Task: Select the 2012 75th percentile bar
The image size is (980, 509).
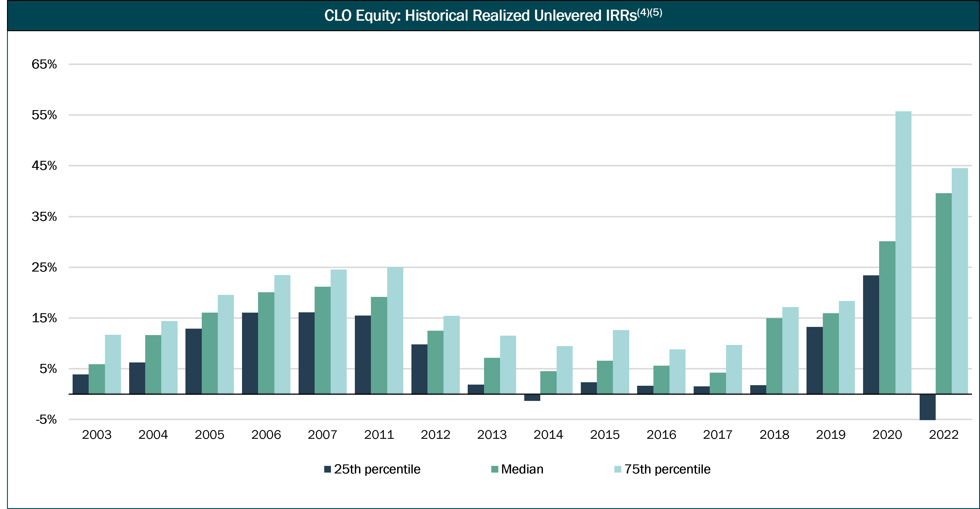Action: tap(452, 355)
